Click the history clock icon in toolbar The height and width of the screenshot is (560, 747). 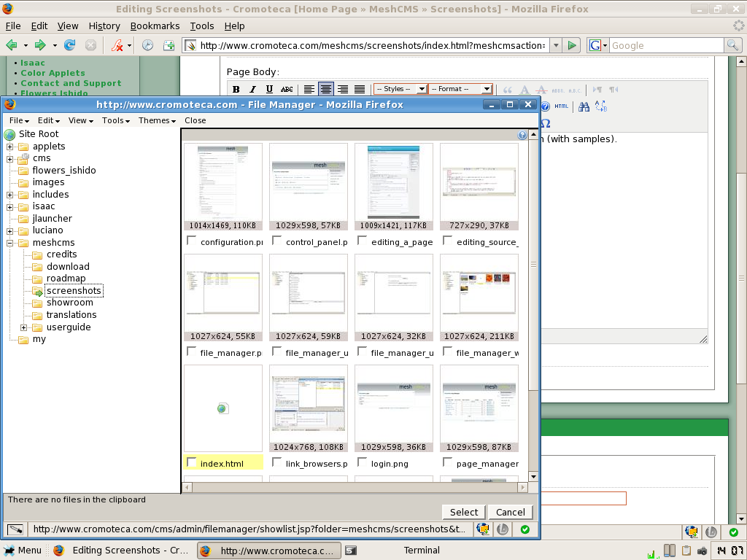pos(147,45)
